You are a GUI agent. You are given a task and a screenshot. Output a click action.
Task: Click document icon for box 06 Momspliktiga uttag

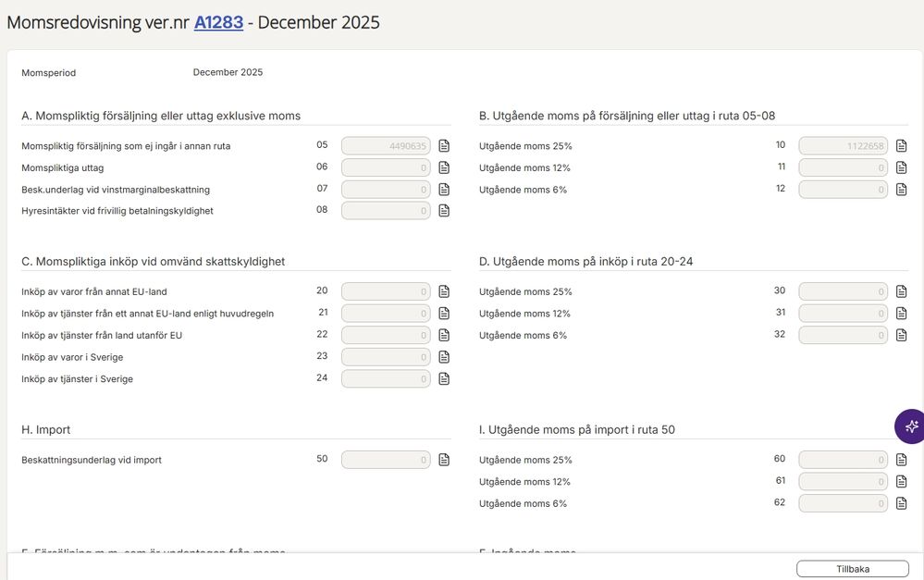pos(444,167)
